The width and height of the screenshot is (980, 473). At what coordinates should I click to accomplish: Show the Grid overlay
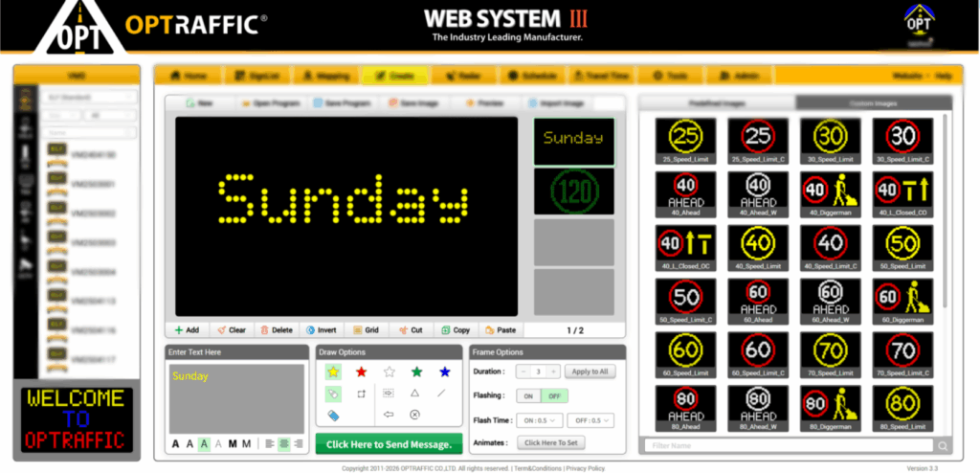point(367,329)
